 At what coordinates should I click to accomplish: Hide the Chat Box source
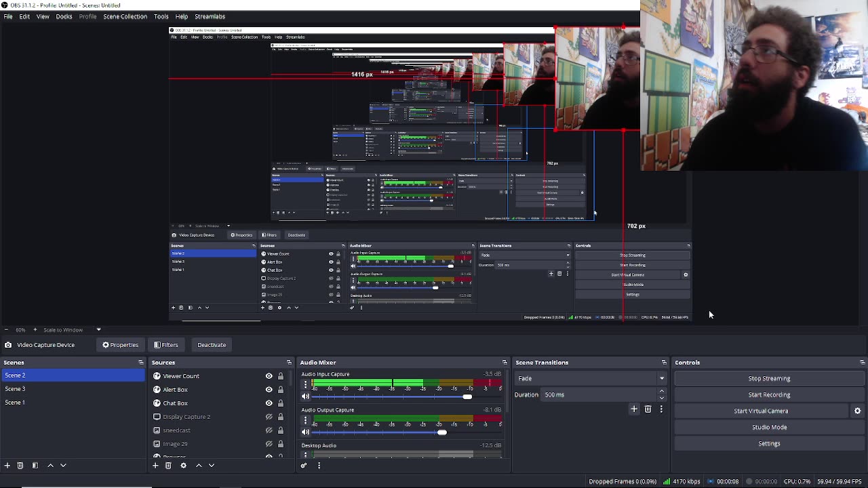click(x=269, y=403)
